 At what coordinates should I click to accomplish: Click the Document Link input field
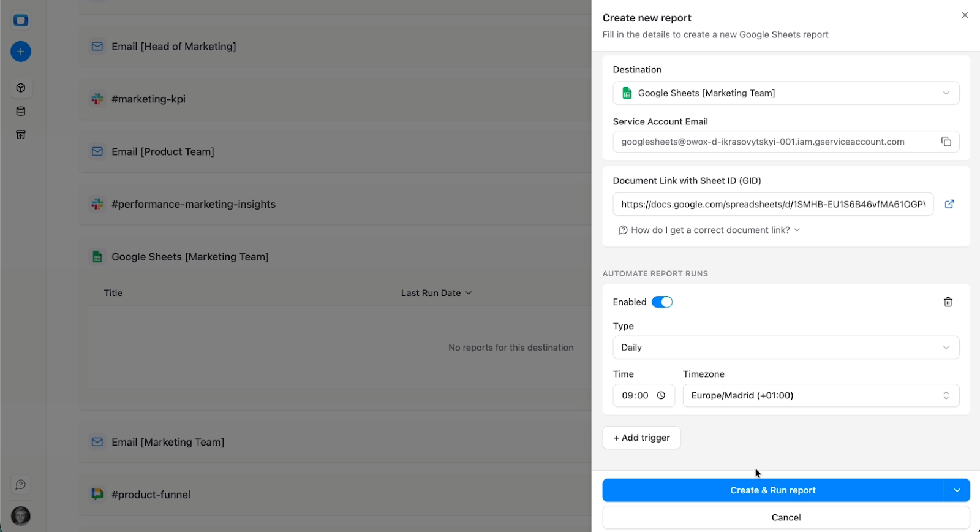tap(773, 204)
